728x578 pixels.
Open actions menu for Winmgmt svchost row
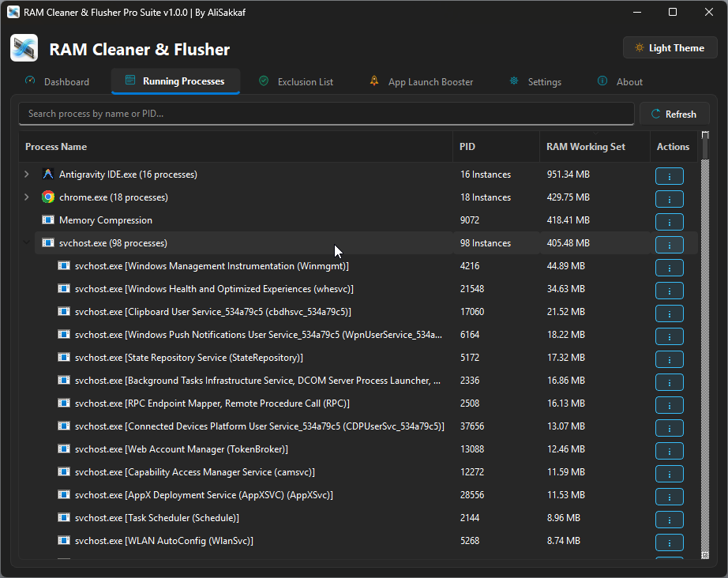point(669,268)
